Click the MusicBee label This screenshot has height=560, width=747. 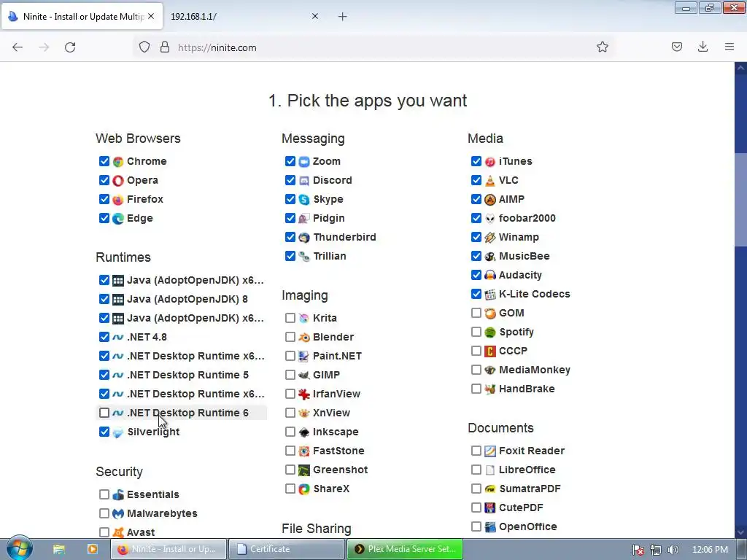524,256
